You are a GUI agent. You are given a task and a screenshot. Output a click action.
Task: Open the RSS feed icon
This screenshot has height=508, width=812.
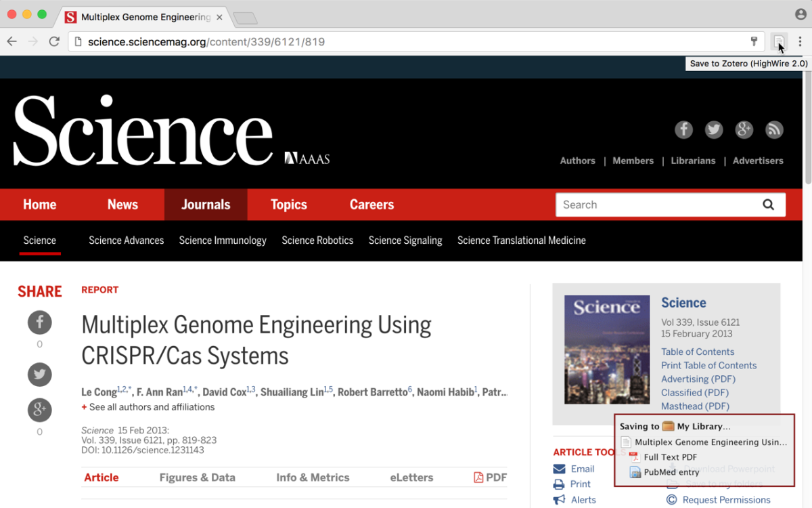(x=774, y=129)
